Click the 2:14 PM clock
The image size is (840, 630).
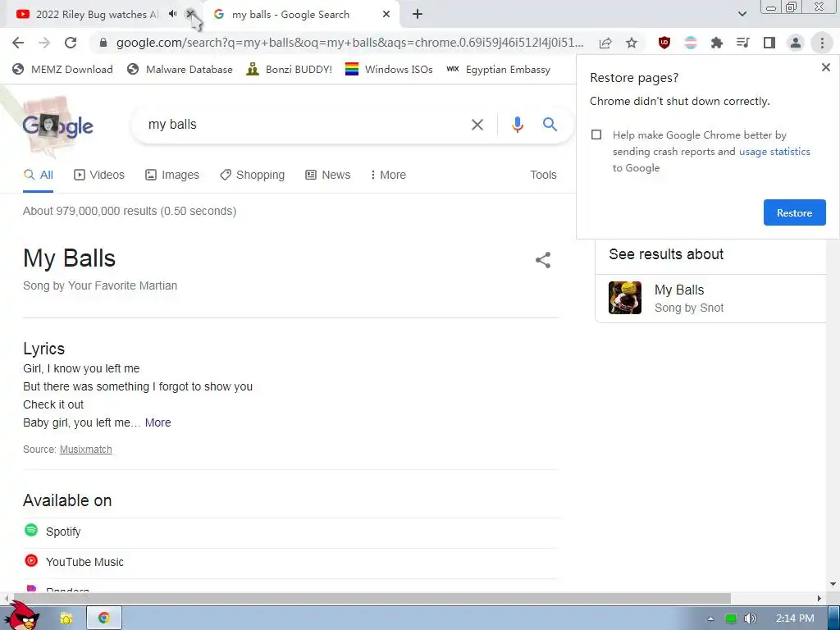(x=795, y=619)
